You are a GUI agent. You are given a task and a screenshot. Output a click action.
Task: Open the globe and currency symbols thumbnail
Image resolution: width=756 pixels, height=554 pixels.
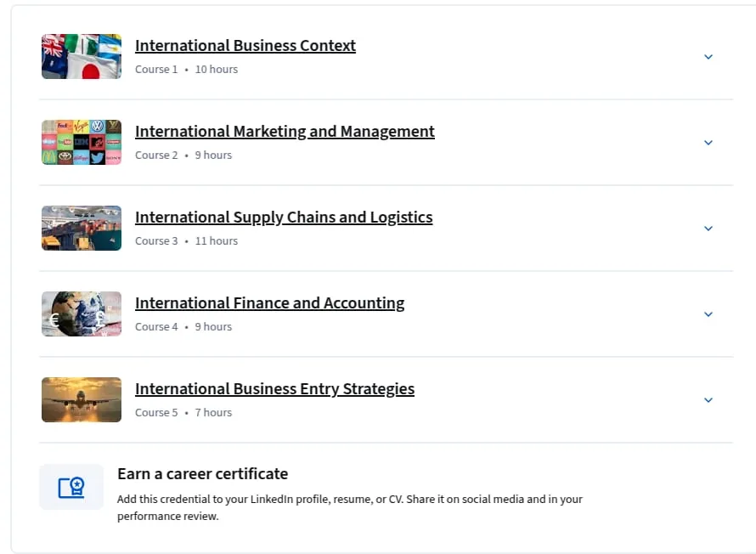82,314
